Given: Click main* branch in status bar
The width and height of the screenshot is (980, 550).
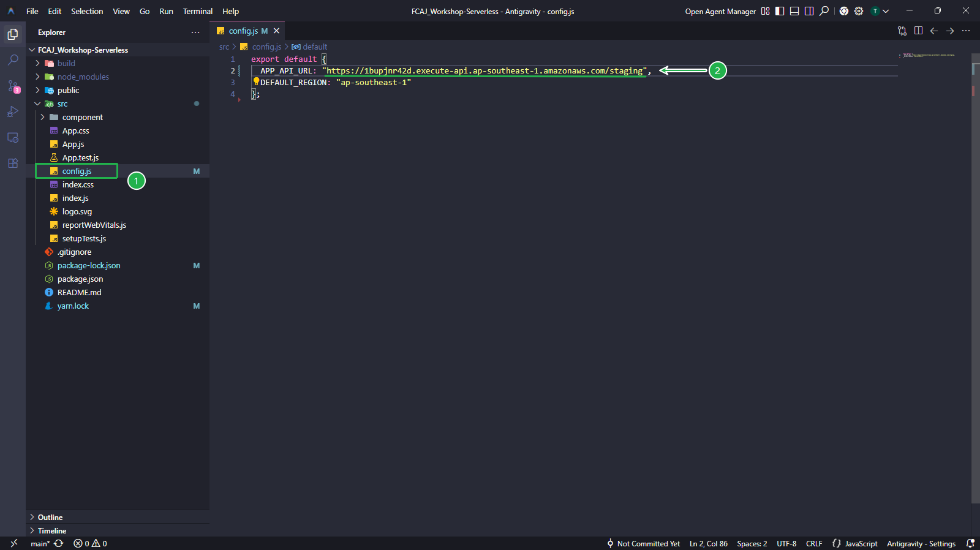Looking at the screenshot, I should 40,544.
